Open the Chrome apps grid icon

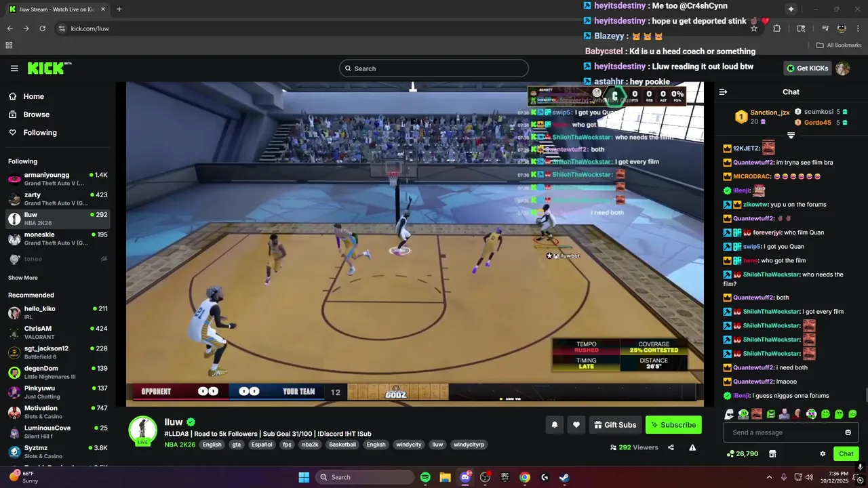click(9, 45)
